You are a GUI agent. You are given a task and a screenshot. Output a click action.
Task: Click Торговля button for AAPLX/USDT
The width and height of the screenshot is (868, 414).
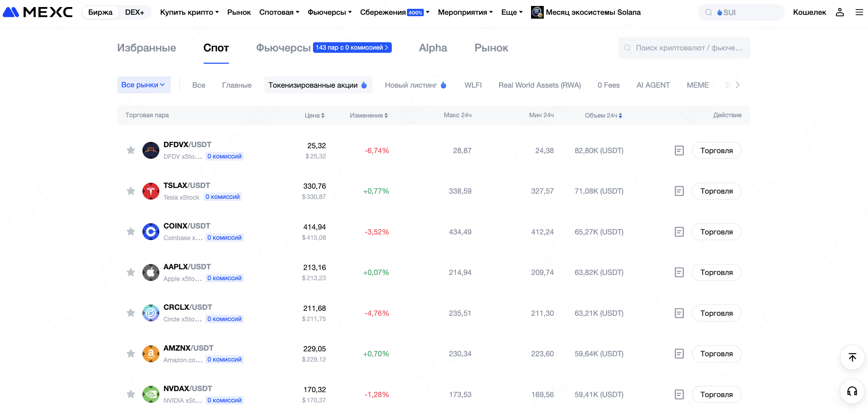click(716, 272)
